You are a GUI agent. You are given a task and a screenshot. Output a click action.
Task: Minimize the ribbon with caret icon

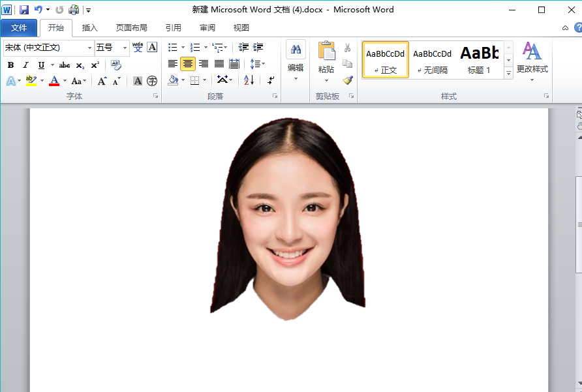565,28
